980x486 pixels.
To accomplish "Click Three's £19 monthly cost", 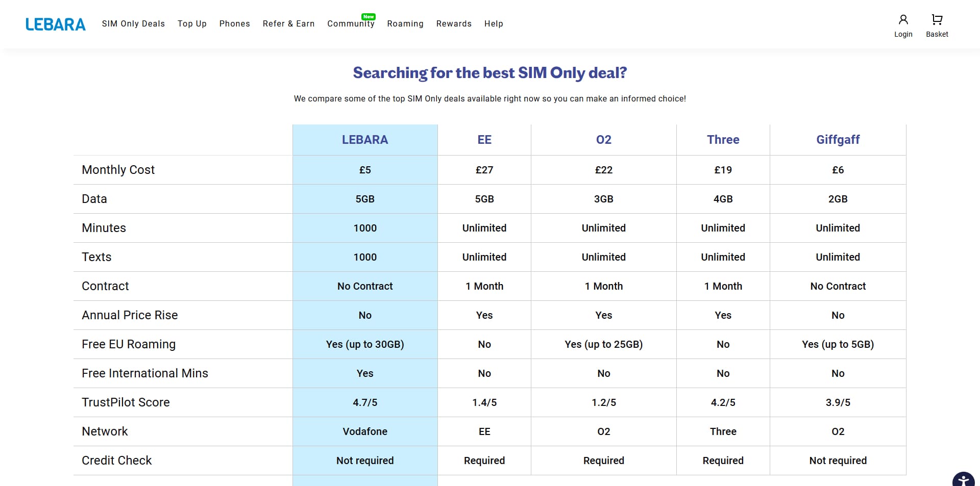I will 723,170.
